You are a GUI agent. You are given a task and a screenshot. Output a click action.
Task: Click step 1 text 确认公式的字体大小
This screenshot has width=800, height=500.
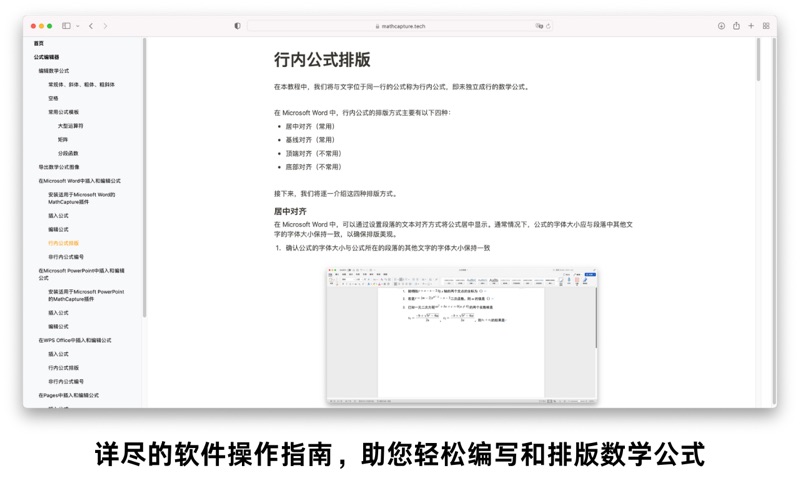[388, 248]
